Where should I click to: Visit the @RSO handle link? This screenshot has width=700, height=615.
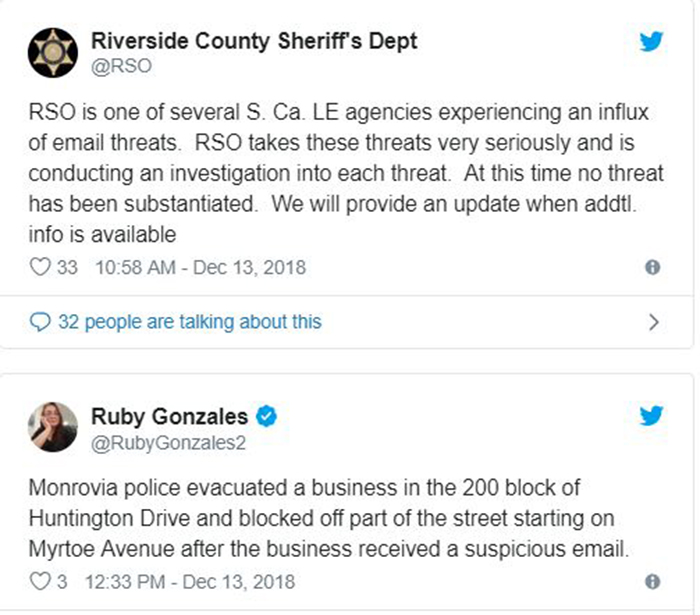[x=121, y=66]
